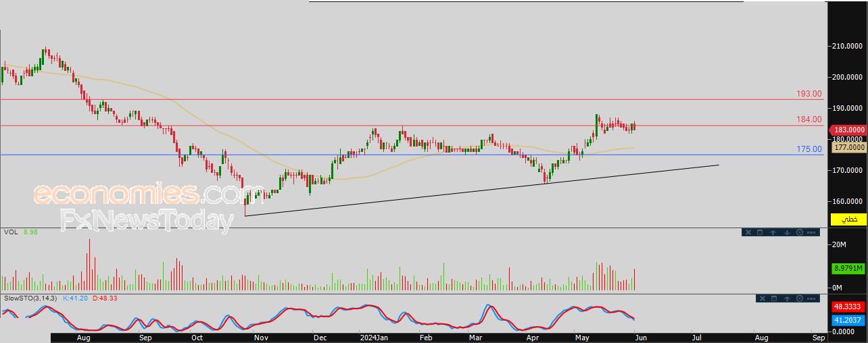Screen dimensions: 868x343
Task: Click the red 183.0000 current price tag
Action: point(848,130)
